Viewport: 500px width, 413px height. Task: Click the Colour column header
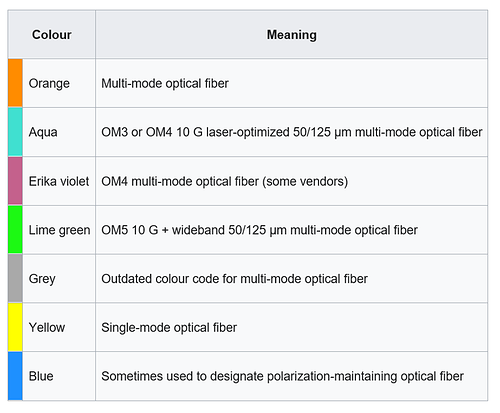(52, 34)
